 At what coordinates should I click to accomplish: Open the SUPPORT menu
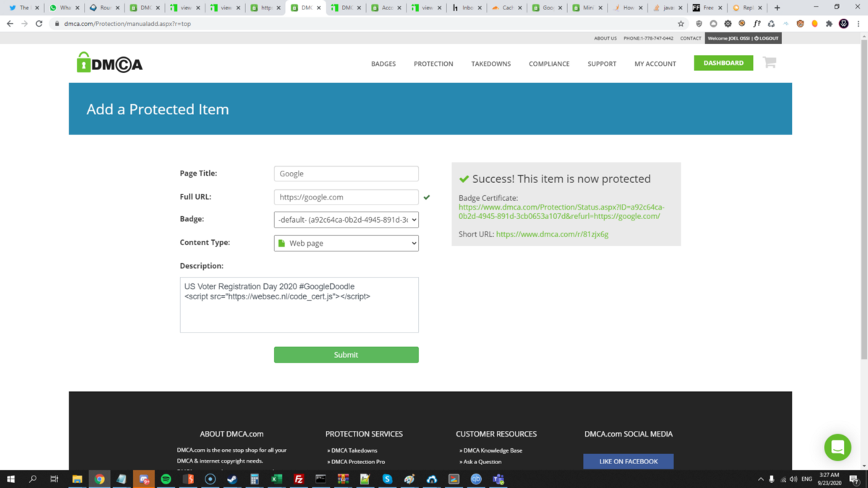(602, 64)
